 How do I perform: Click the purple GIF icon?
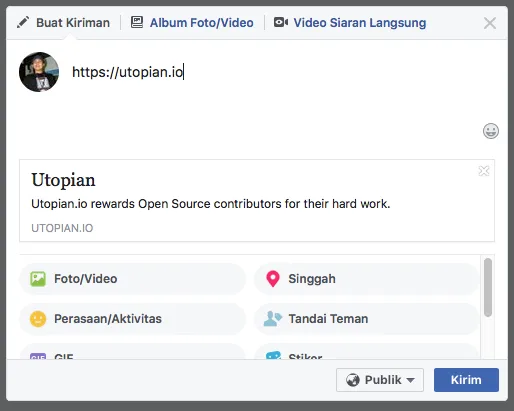pyautogui.click(x=38, y=356)
